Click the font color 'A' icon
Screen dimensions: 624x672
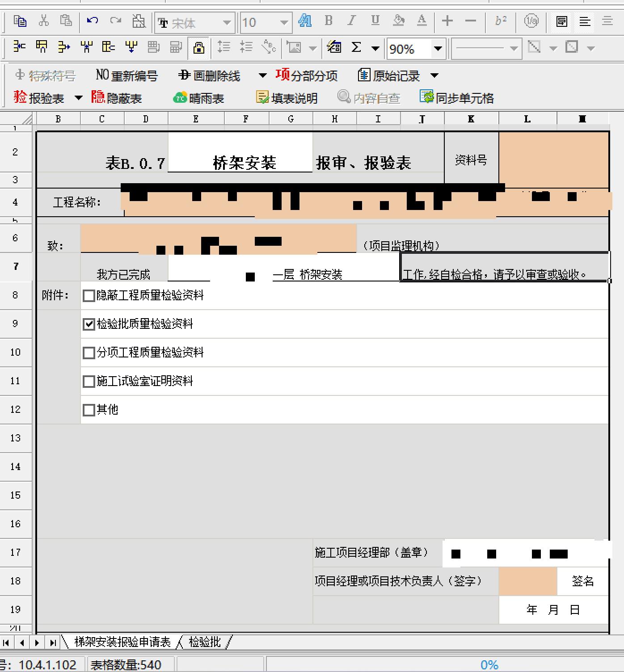click(422, 21)
